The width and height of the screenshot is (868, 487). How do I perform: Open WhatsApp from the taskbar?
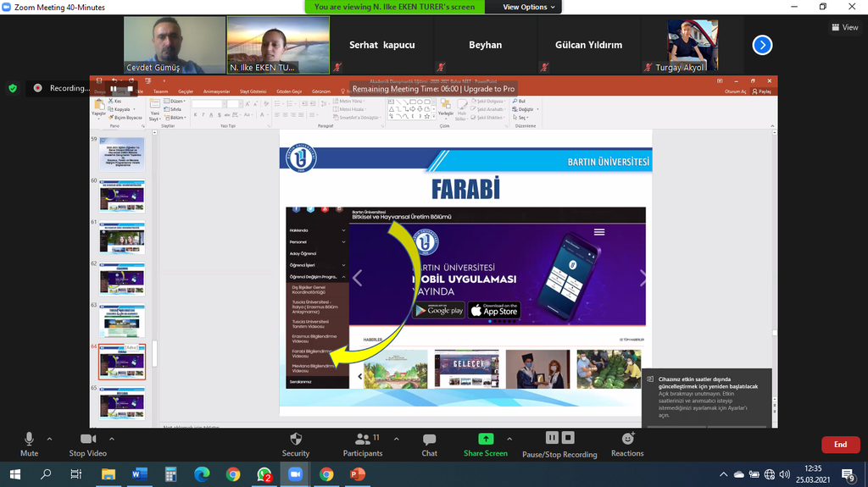click(x=264, y=474)
